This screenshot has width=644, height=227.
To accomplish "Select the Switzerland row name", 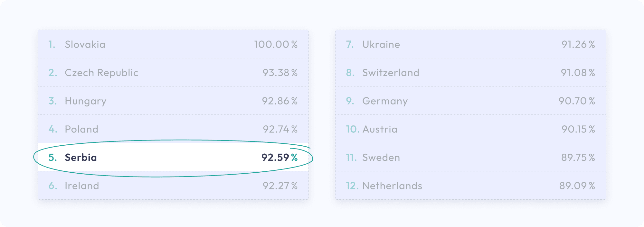I will (x=391, y=73).
